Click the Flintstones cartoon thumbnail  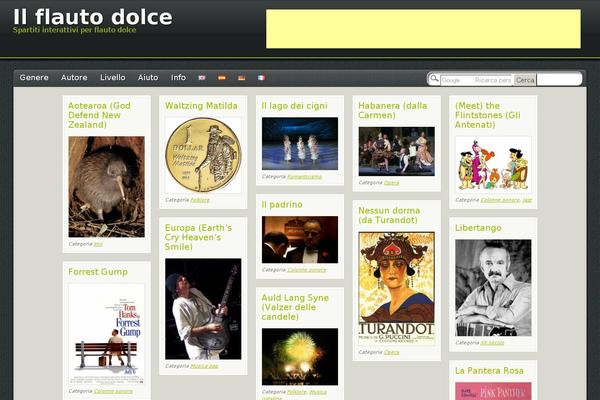(493, 165)
